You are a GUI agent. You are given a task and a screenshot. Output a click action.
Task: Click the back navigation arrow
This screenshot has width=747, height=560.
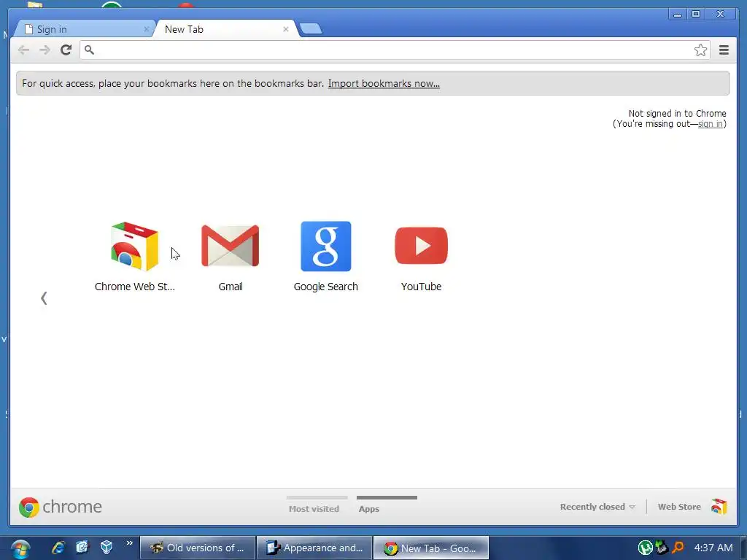pyautogui.click(x=23, y=50)
